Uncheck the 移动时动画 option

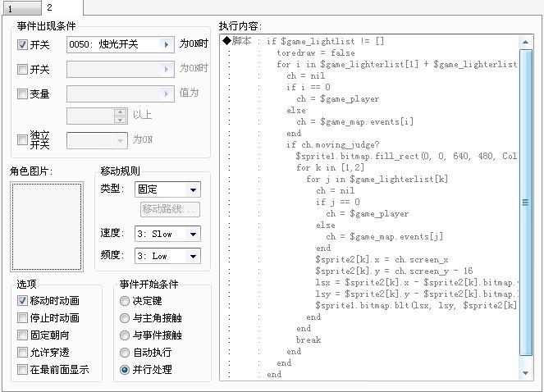(x=22, y=300)
